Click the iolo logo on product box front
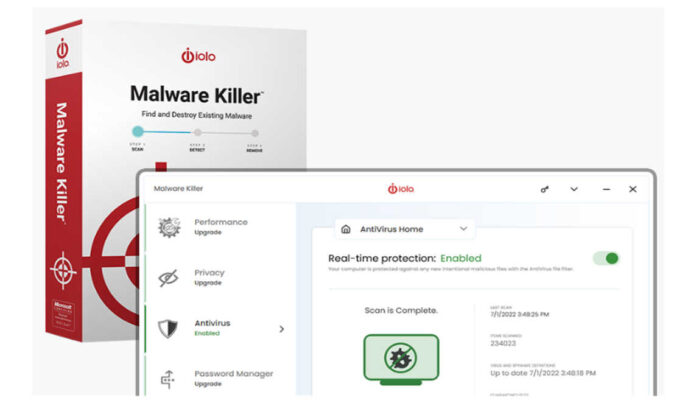 tap(198, 55)
